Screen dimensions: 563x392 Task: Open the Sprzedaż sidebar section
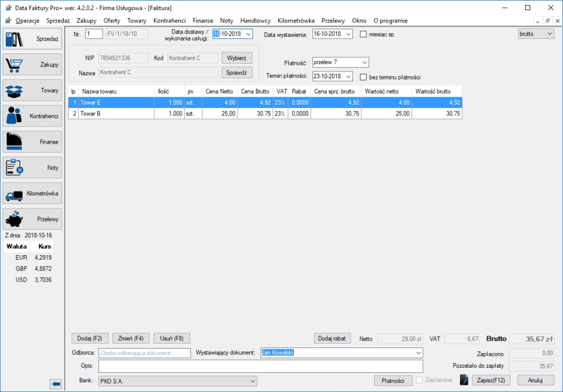(x=32, y=39)
